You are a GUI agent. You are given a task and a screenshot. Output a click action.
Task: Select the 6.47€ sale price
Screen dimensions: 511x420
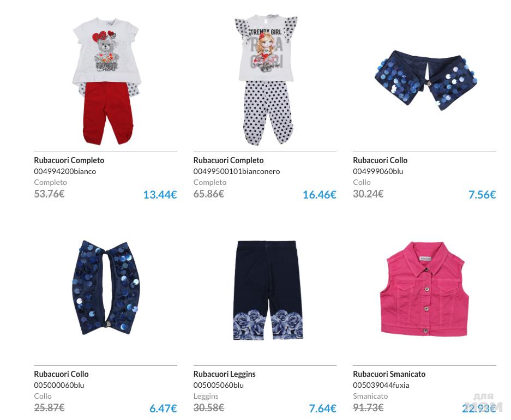pos(163,409)
